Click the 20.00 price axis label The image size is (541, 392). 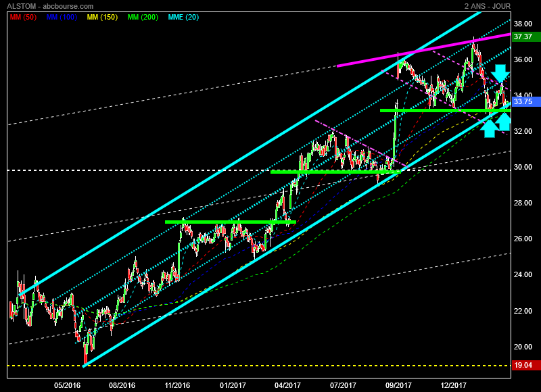[523, 347]
